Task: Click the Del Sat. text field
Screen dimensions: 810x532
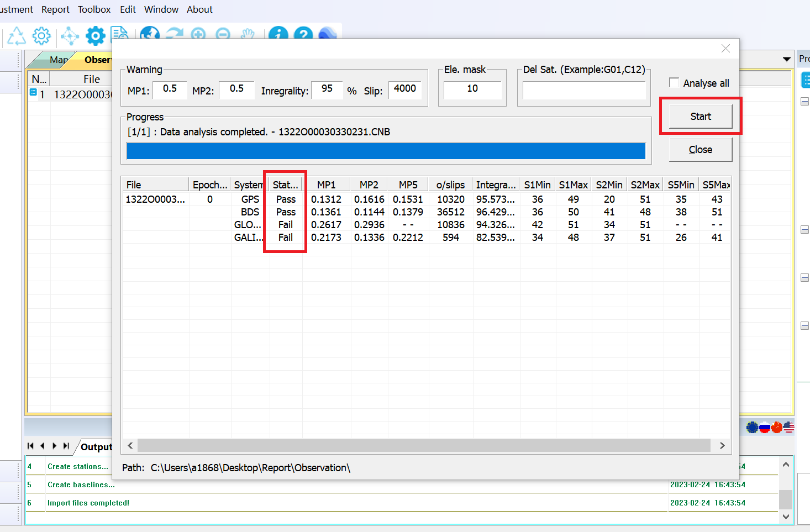Action: 583,90
